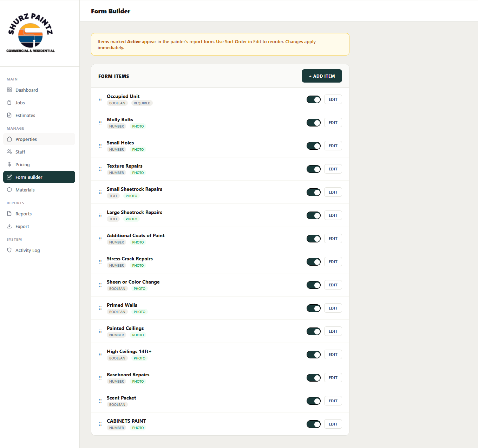Click drag handle beside Small Sheetrock Repairs
The height and width of the screenshot is (448, 478).
[x=100, y=192]
